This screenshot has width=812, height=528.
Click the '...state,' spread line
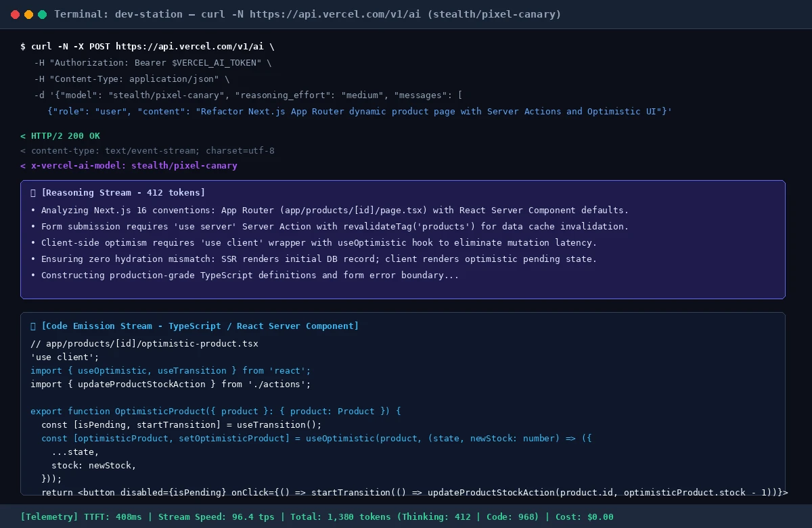[x=76, y=452]
